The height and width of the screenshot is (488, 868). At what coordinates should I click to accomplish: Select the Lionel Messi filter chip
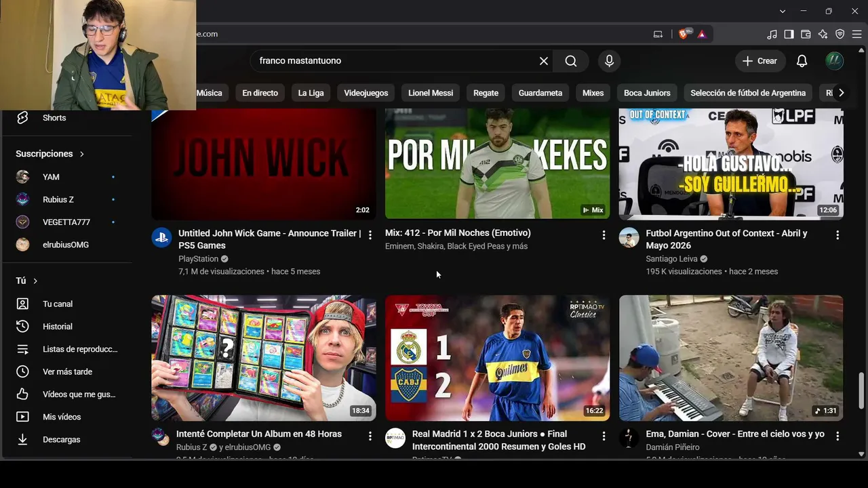click(431, 93)
